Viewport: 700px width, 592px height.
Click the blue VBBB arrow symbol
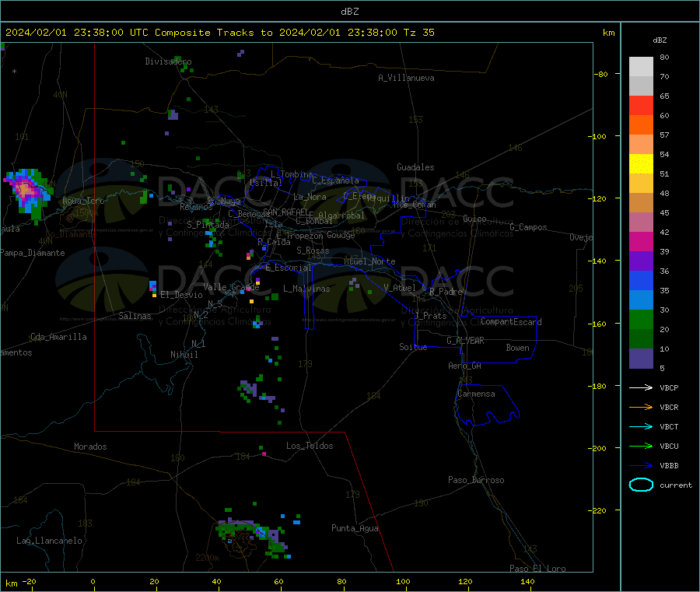tap(641, 466)
